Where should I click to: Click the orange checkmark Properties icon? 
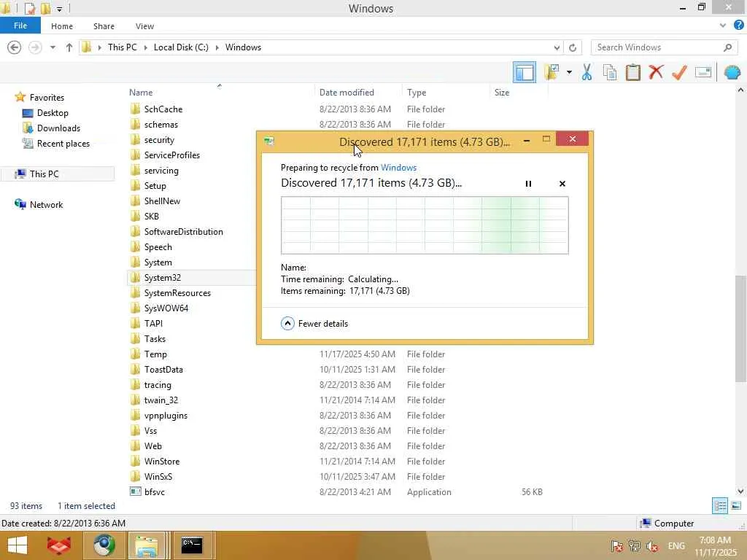point(679,72)
